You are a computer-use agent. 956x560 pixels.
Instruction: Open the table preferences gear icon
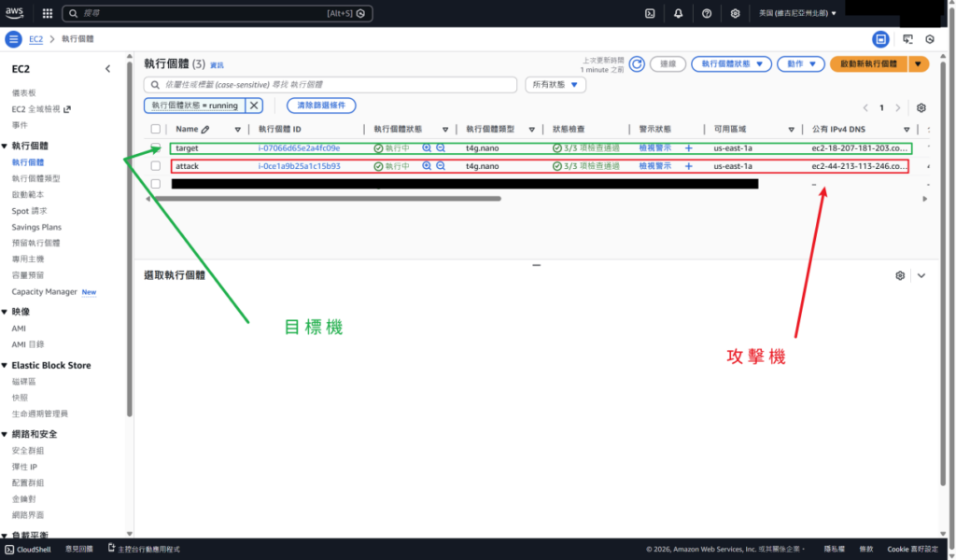click(921, 108)
